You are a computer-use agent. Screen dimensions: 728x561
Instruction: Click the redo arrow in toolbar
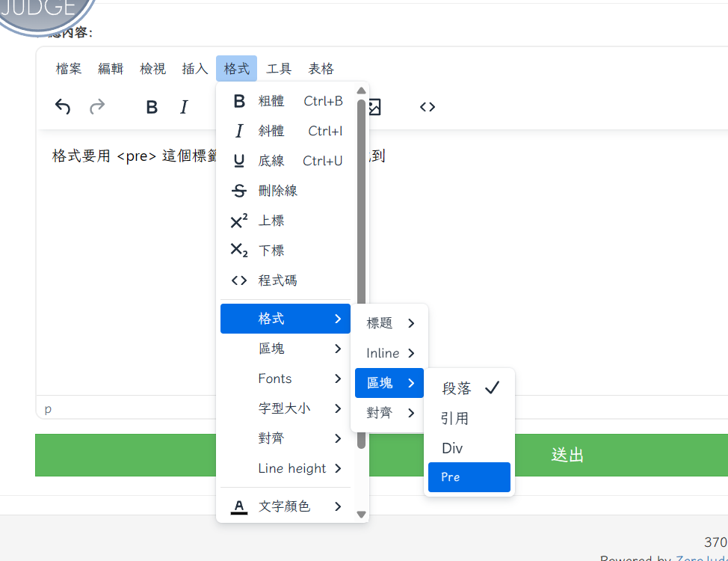click(x=97, y=107)
